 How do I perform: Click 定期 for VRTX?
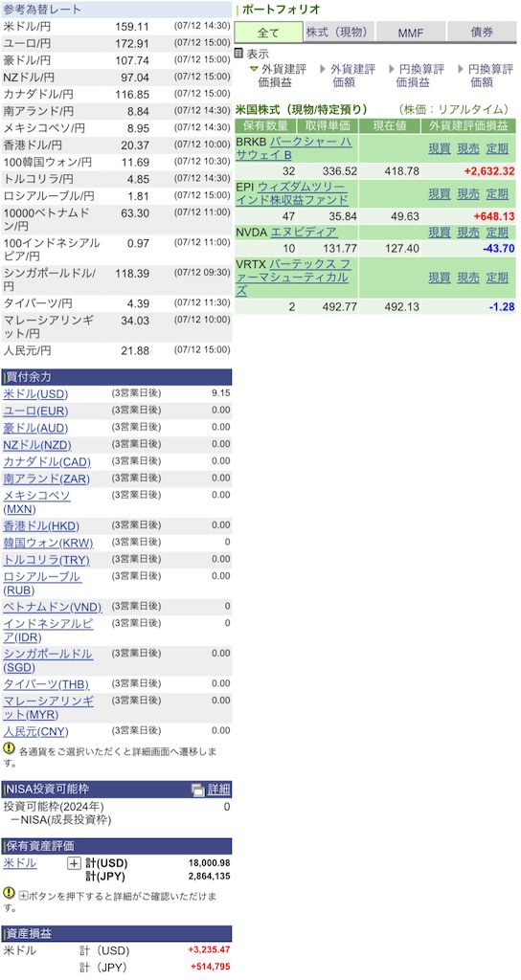(497, 278)
